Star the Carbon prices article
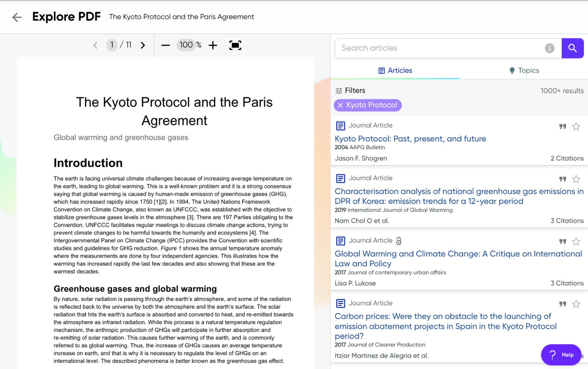The image size is (588, 369). tap(576, 304)
